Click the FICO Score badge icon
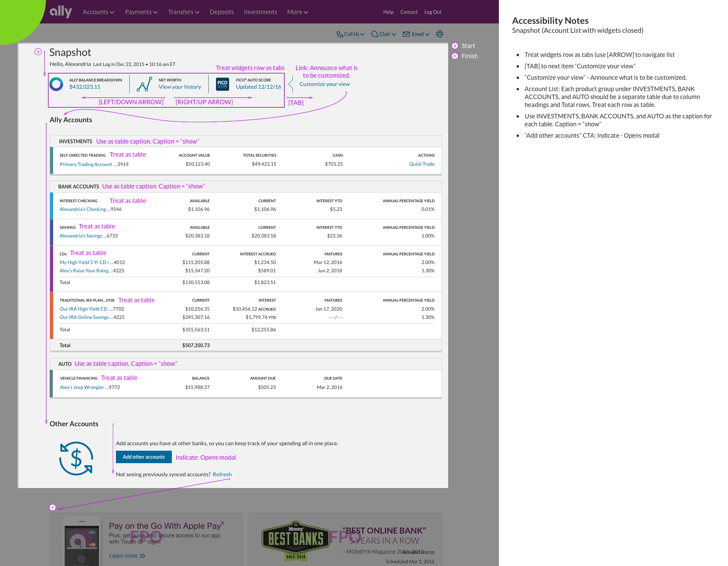Screen dimensions: 728x566 point(222,84)
